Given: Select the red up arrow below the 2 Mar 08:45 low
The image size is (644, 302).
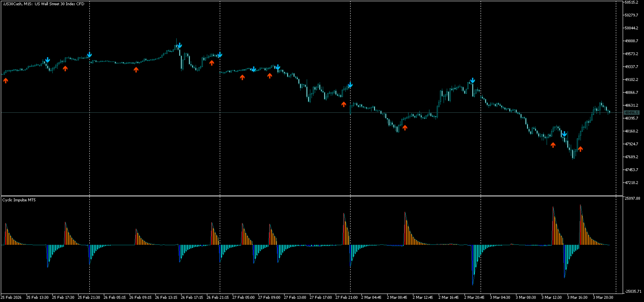Looking at the screenshot, I should [x=405, y=128].
